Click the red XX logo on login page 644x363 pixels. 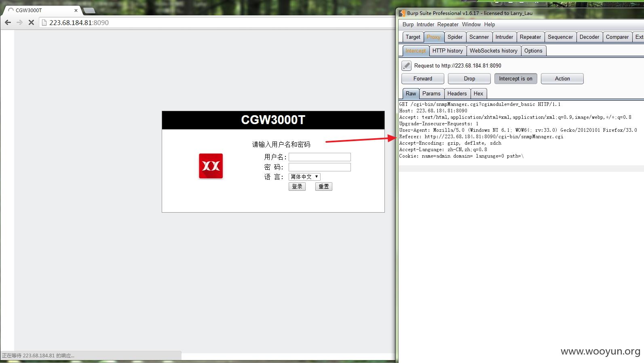point(211,166)
